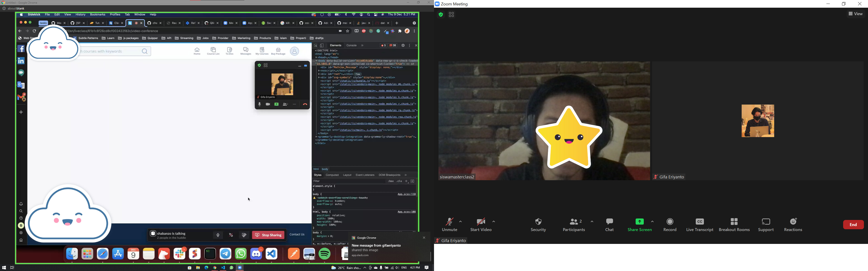Open the DevTools settings gear
This screenshot has width=868, height=271.
pyautogui.click(x=403, y=45)
